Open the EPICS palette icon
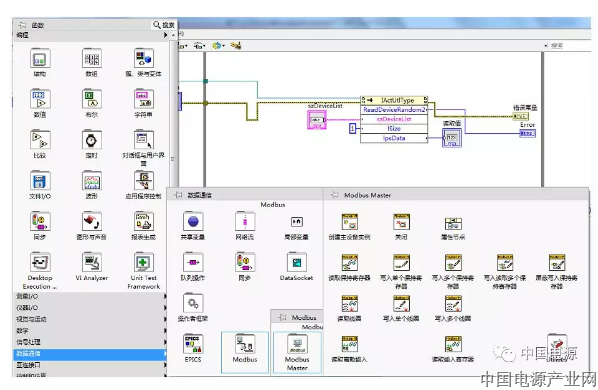The height and width of the screenshot is (390, 598). tap(193, 344)
